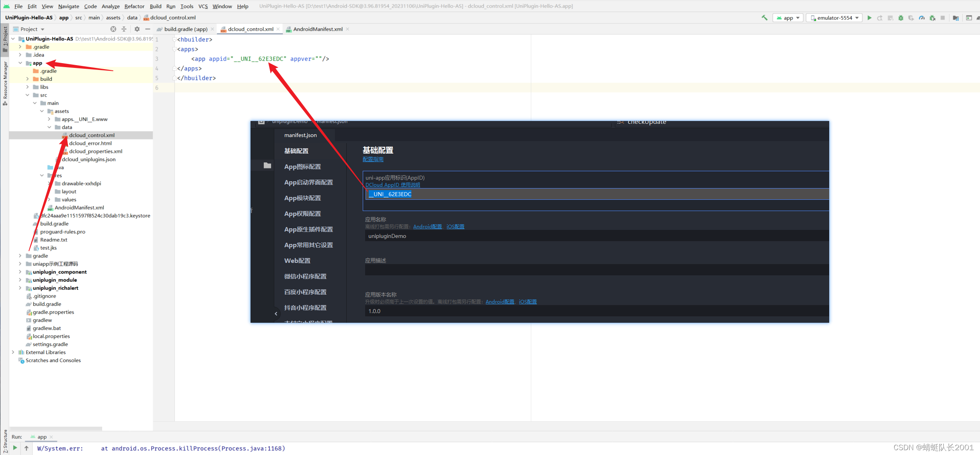Open DCloud AppID 使用说明 link

[x=392, y=185]
